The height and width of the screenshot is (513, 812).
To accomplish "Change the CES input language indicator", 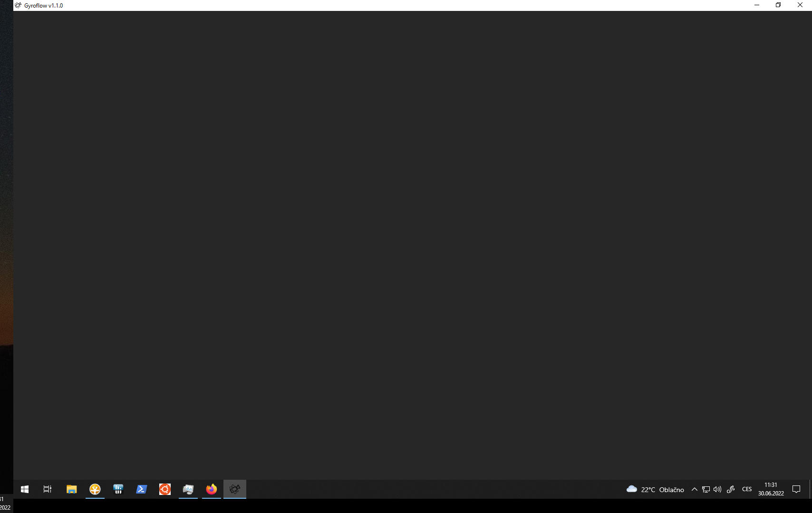I will pyautogui.click(x=747, y=489).
